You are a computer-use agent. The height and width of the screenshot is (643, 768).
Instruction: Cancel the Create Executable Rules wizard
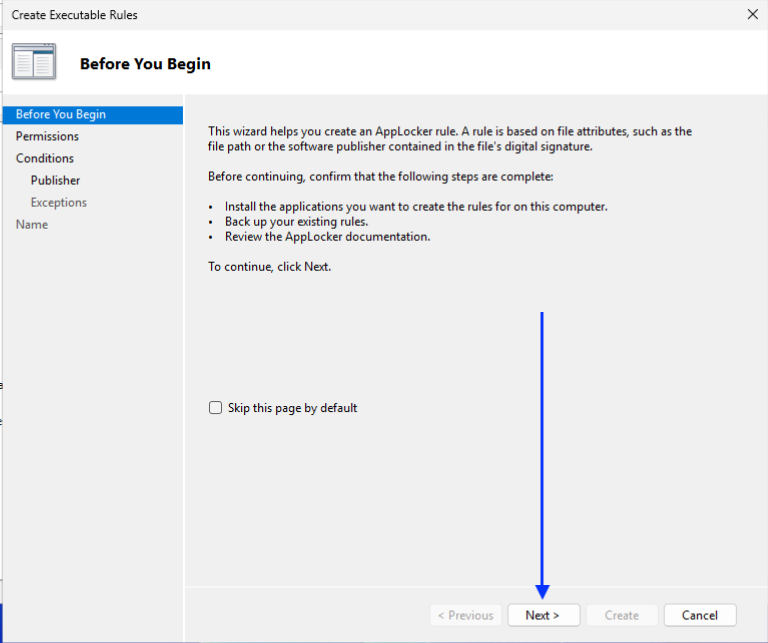point(700,615)
